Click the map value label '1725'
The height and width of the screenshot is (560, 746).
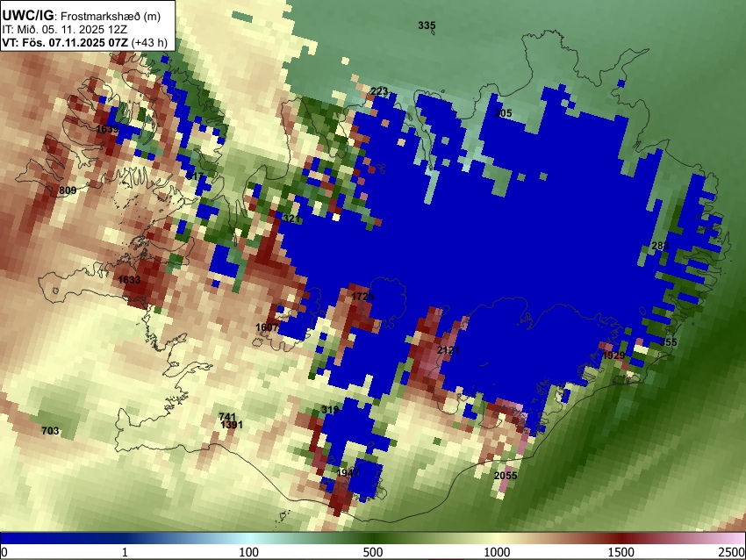[362, 297]
